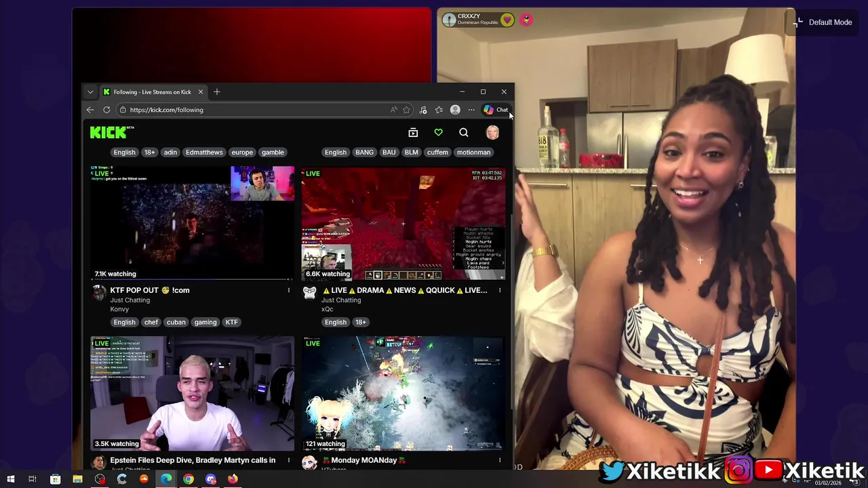Open Copilot Chat in the browser toolbar
Screen dimensions: 868x488
point(496,110)
